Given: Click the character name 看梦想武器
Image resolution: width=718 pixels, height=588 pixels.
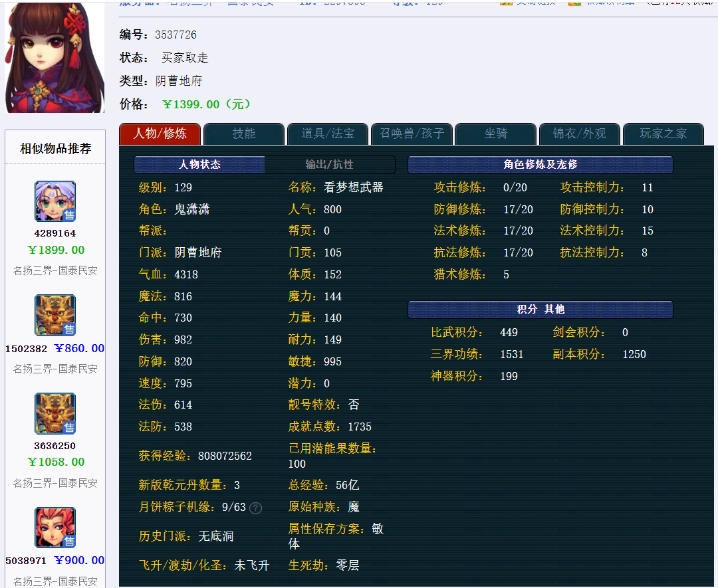Looking at the screenshot, I should [x=354, y=187].
